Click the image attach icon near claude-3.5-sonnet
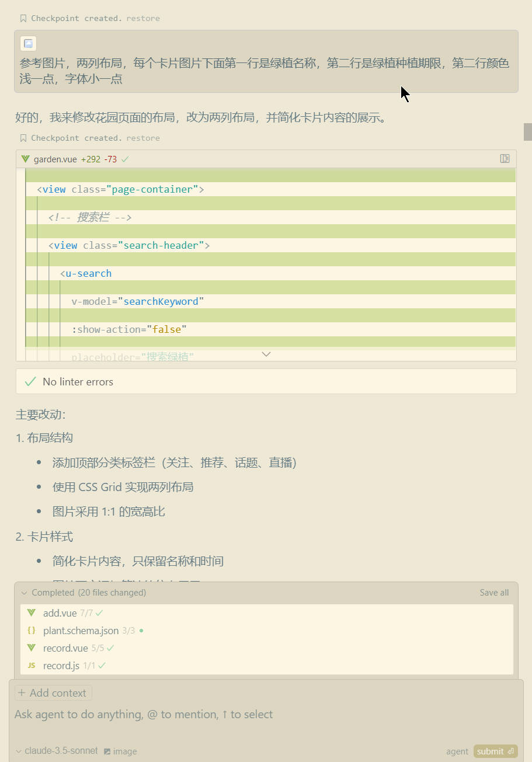This screenshot has height=762, width=532. click(107, 751)
